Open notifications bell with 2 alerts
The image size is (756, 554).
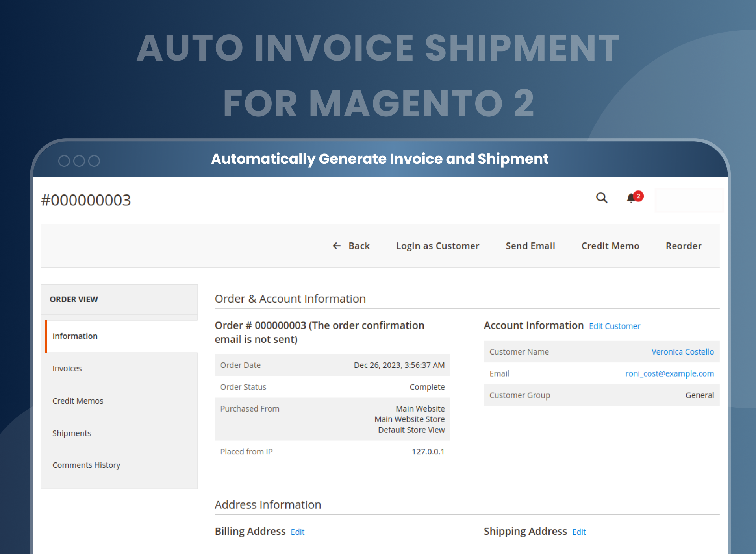pos(635,197)
